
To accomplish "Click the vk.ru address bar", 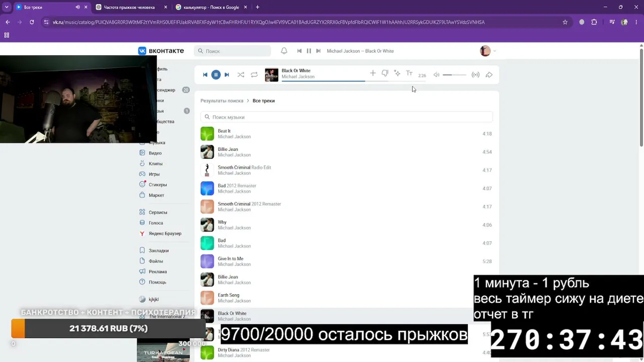I will coord(306,22).
